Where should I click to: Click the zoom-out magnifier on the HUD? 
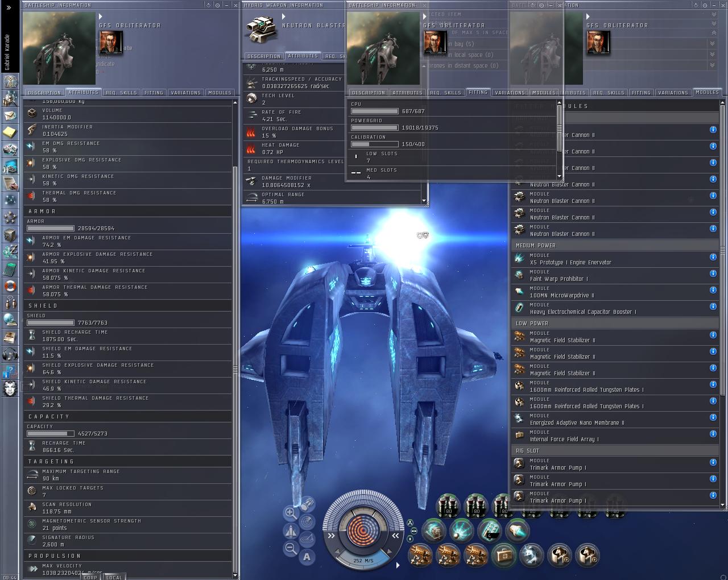290,548
